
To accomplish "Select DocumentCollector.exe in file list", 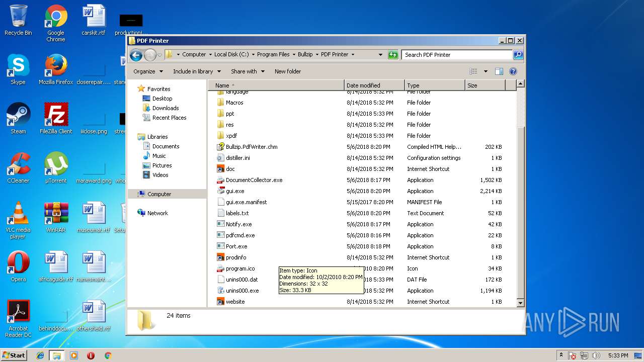I will point(254,180).
